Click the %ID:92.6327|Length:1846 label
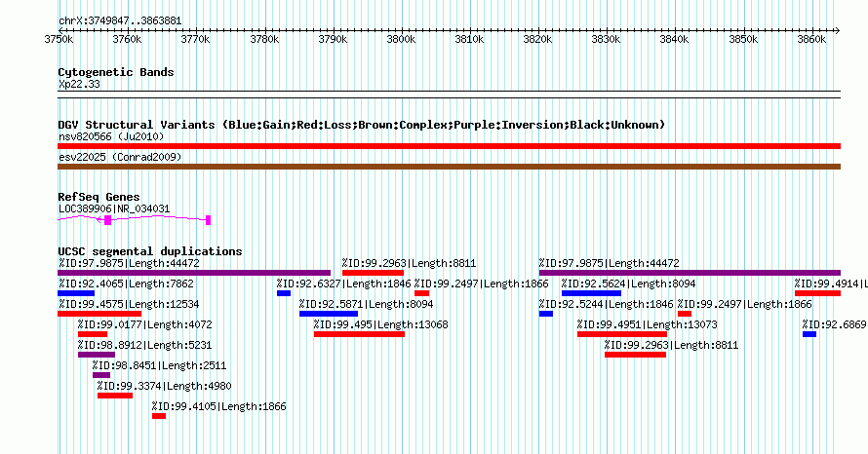This screenshot has width=868, height=454. [343, 284]
